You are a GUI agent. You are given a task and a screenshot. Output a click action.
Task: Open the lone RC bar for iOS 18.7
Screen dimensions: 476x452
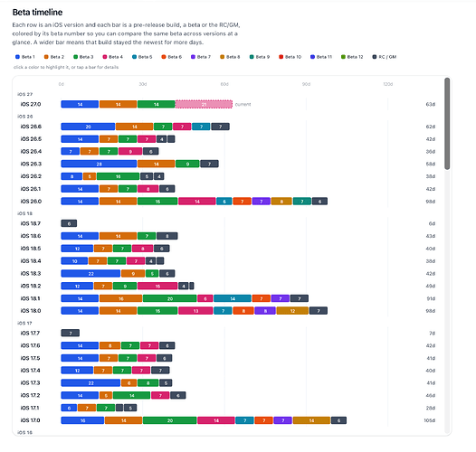(x=69, y=223)
